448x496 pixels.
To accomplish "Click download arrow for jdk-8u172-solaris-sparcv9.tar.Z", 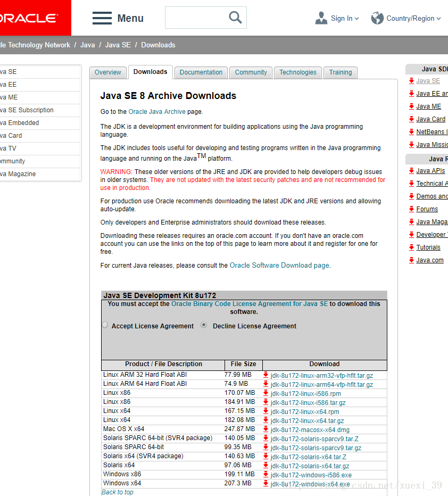I will pyautogui.click(x=266, y=439).
